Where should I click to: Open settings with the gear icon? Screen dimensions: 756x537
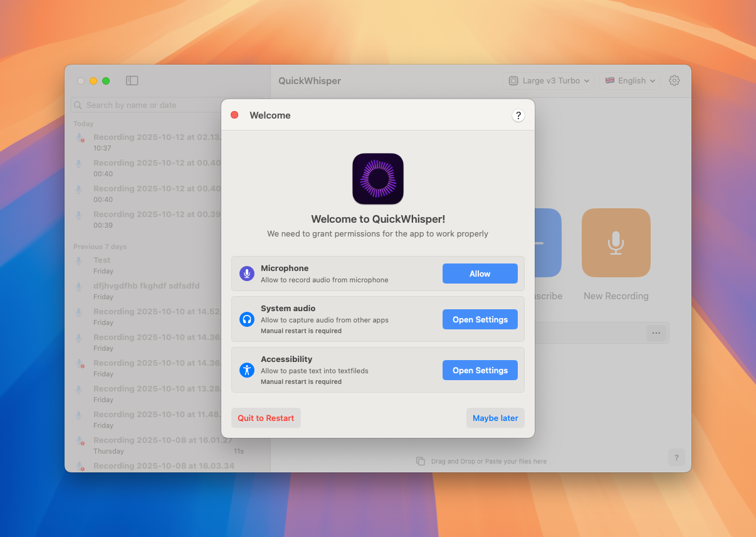674,81
